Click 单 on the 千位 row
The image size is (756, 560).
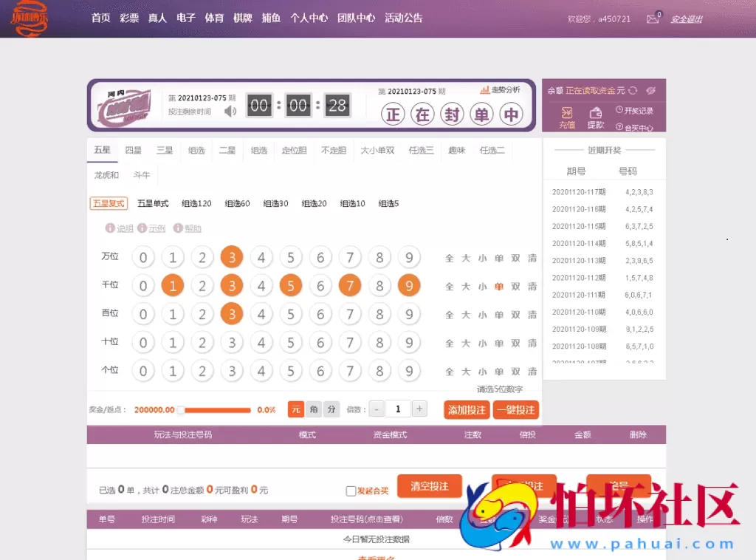[498, 285]
